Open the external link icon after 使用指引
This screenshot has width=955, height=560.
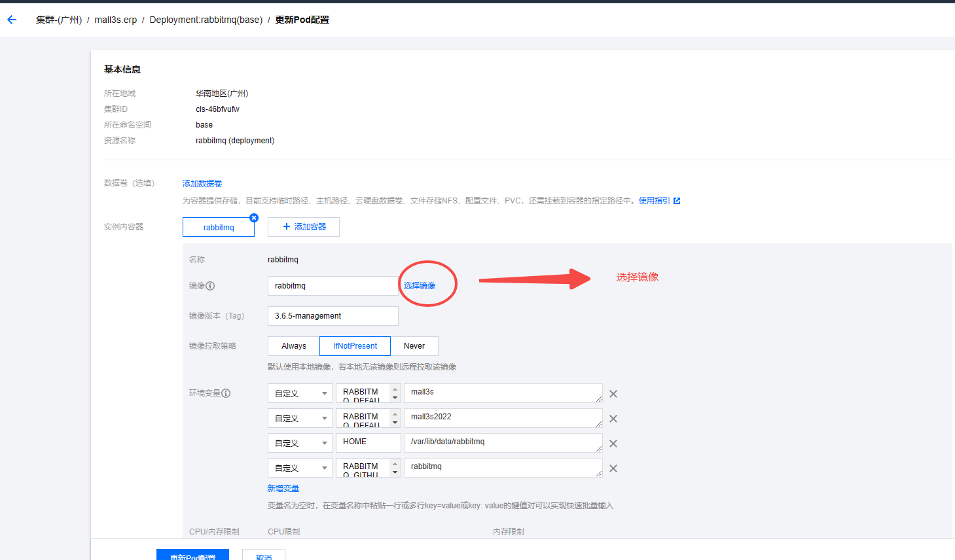pos(677,201)
